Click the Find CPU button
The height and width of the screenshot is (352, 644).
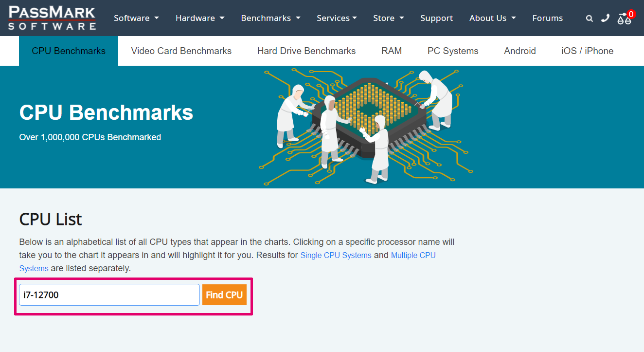[224, 295]
